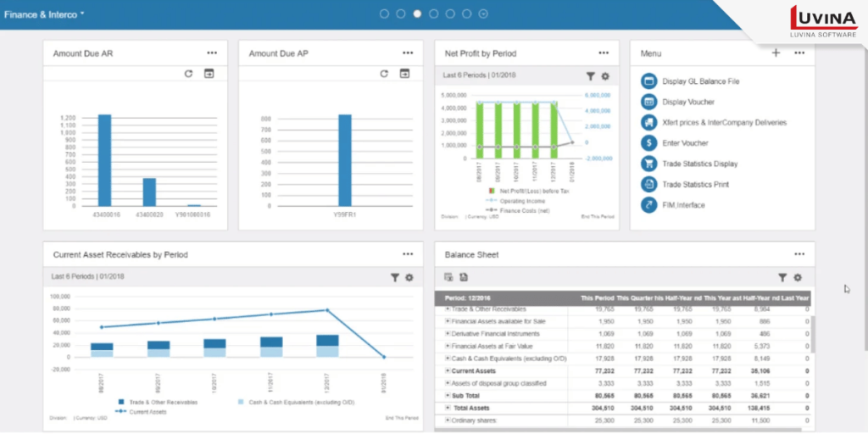Select the first page indicator dot
868x434 pixels.
[x=384, y=14]
